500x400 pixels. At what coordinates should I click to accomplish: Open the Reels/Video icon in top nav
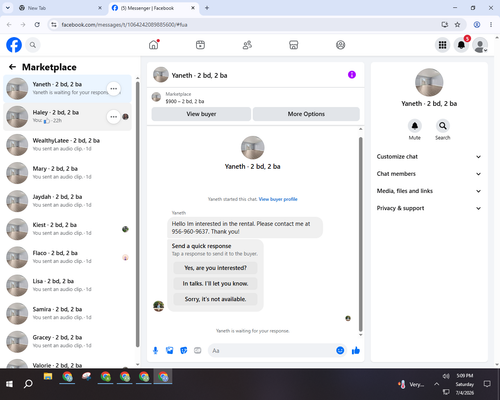click(x=200, y=45)
